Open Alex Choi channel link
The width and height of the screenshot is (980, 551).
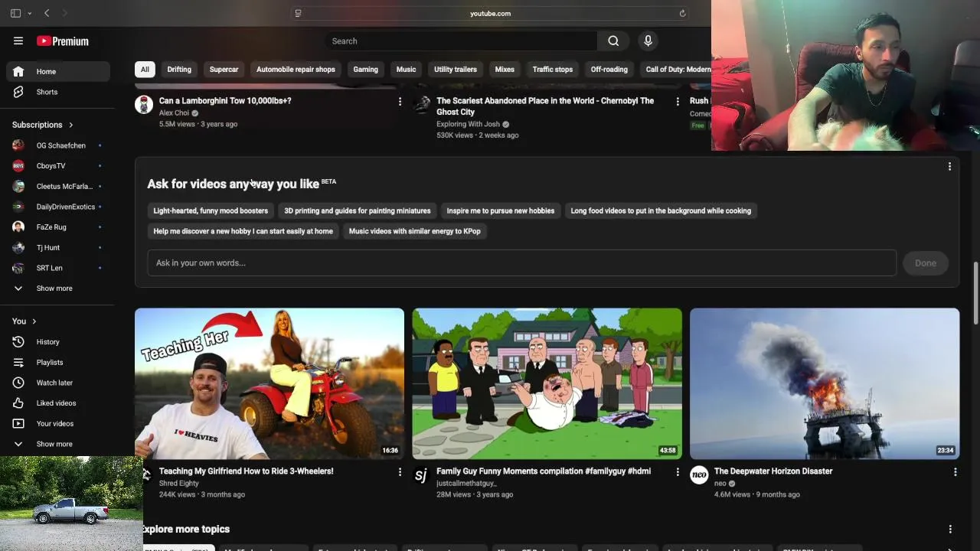click(174, 113)
